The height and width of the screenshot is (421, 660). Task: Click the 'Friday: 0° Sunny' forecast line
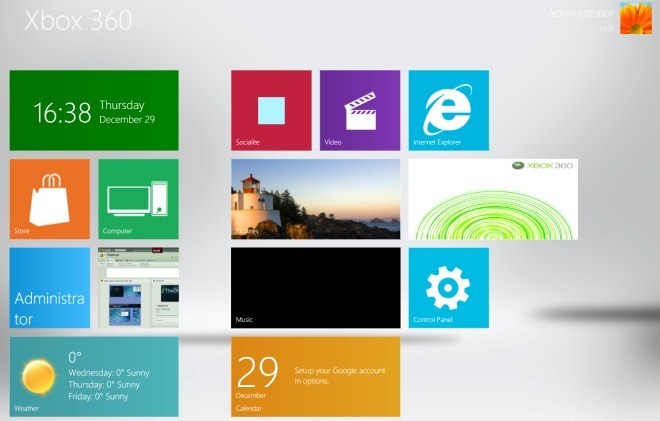pyautogui.click(x=98, y=397)
